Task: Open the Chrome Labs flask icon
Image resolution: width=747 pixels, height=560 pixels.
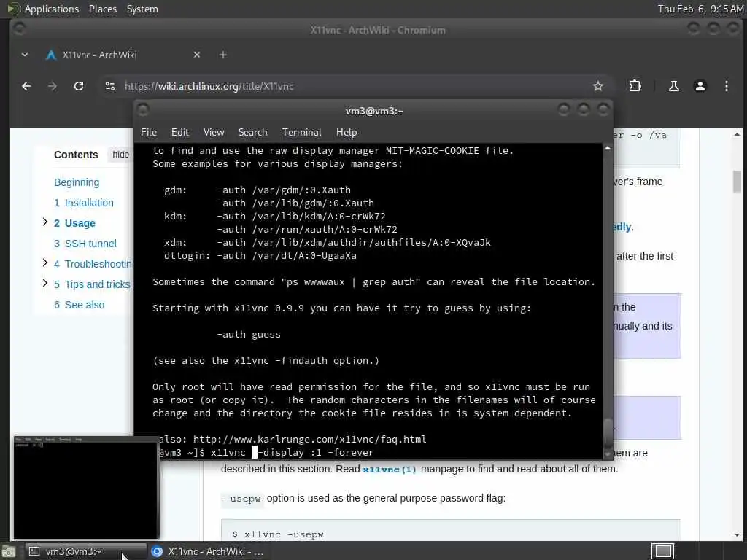Action: (673, 86)
